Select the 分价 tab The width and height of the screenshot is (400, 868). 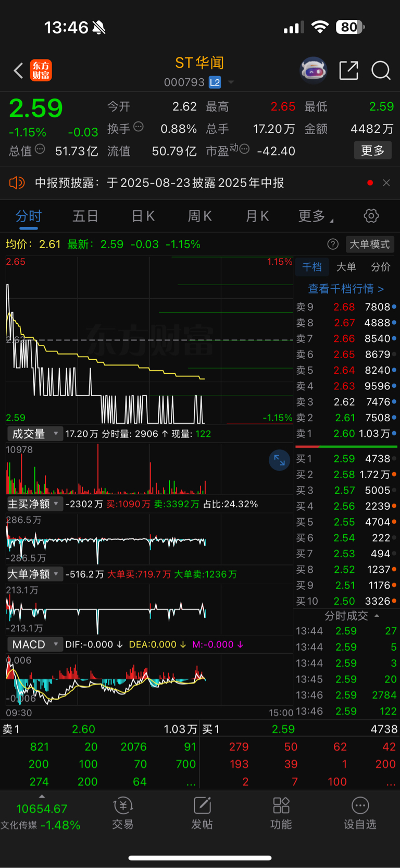click(380, 267)
